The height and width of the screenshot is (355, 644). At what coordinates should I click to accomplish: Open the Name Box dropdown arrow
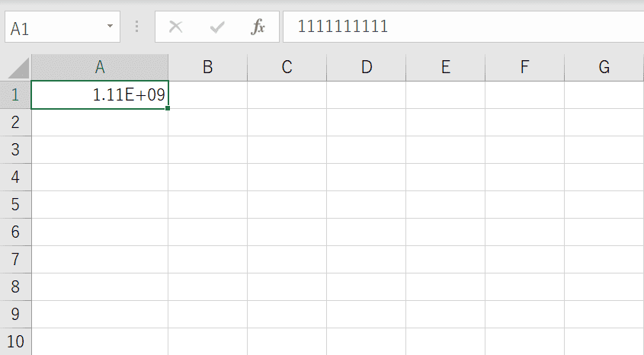coord(110,26)
